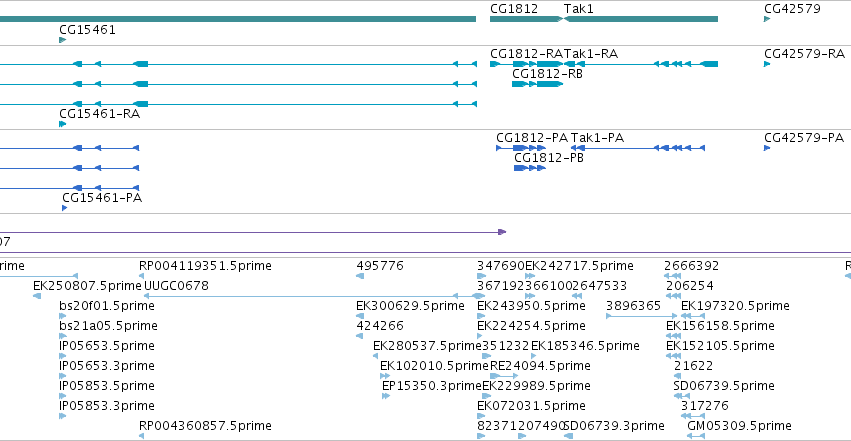Image resolution: width=851 pixels, height=441 pixels.
Task: Select the CG15461 gene arrow glyph
Action: [62, 40]
